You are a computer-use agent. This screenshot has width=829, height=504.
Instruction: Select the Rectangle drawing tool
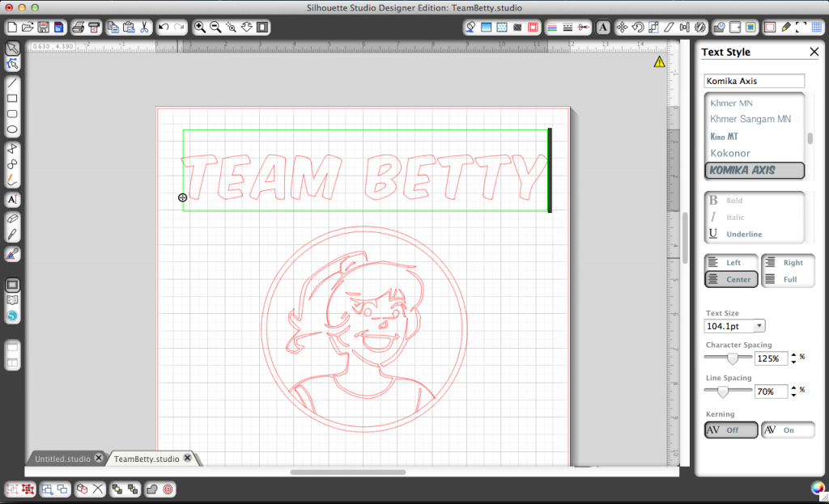(12, 98)
